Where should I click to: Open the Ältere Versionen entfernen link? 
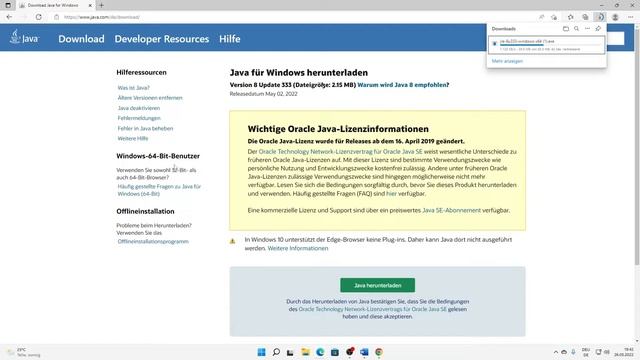pos(150,98)
